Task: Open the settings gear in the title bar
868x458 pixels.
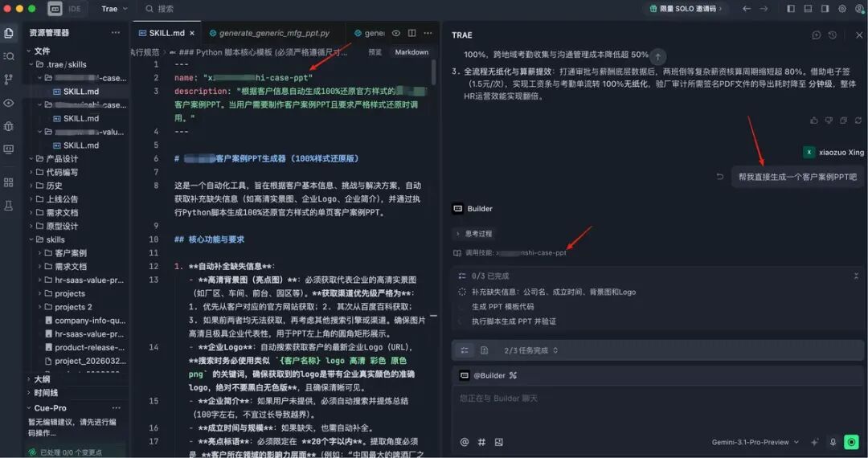Action: pos(842,9)
